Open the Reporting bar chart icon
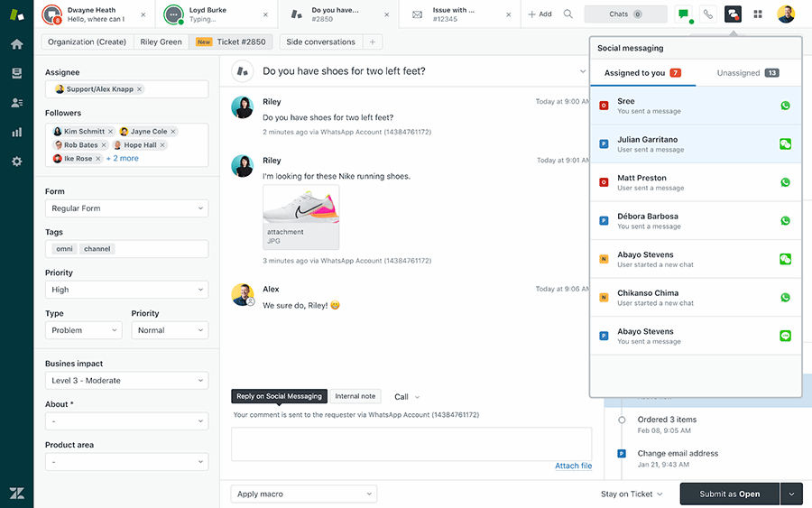The height and width of the screenshot is (508, 812). pyautogui.click(x=16, y=132)
